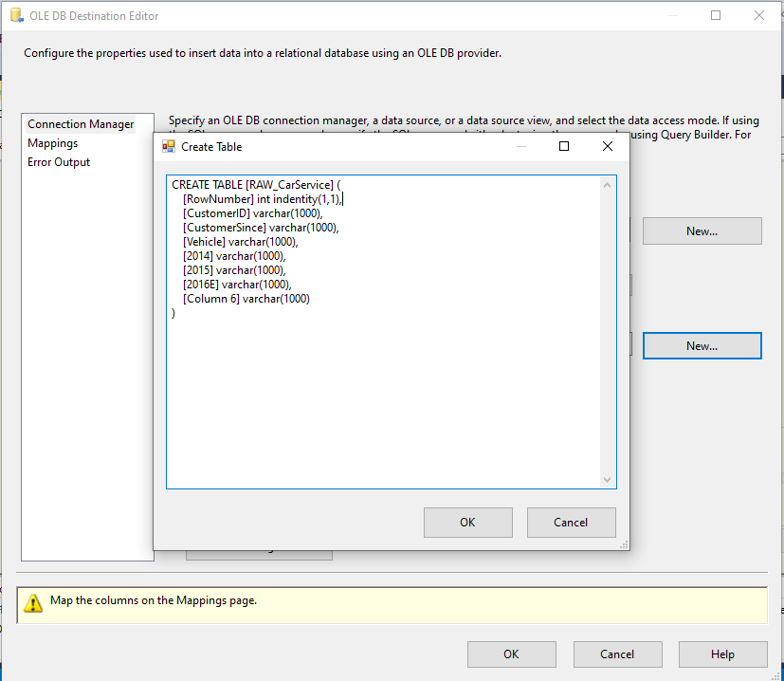
Task: Click the SQL text box down scroll arrow
Action: (607, 479)
